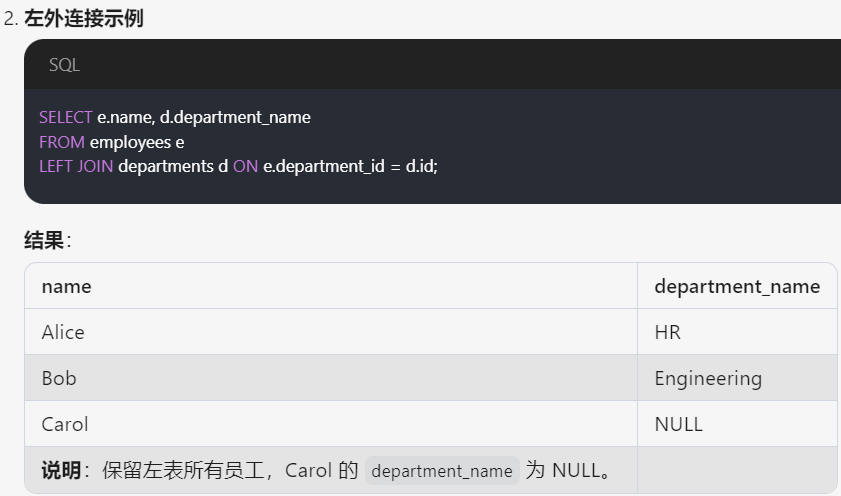
Task: Select the Engineering department cell
Action: pos(708,378)
